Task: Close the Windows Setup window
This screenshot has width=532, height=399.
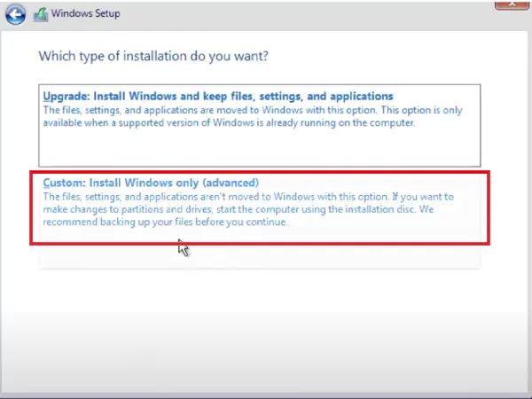Action: tap(512, 4)
